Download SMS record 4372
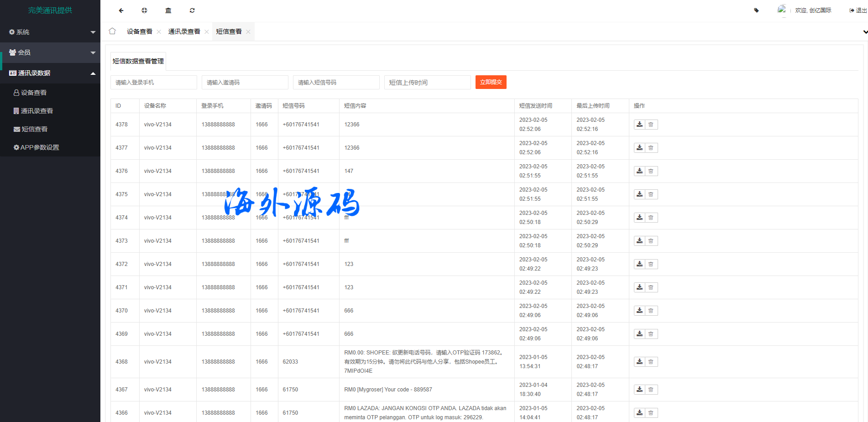 click(639, 264)
